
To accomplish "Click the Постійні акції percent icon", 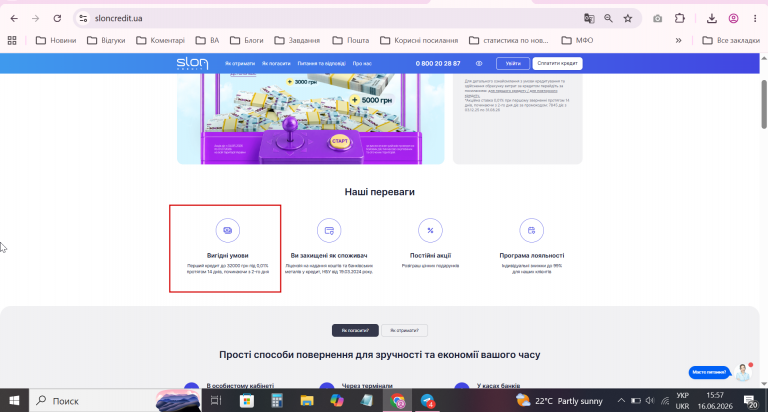I will (430, 230).
